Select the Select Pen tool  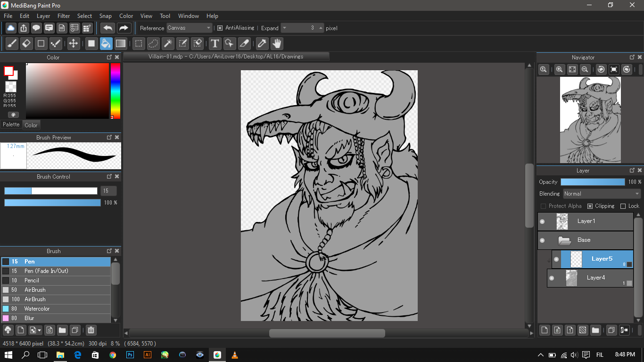[x=182, y=44]
